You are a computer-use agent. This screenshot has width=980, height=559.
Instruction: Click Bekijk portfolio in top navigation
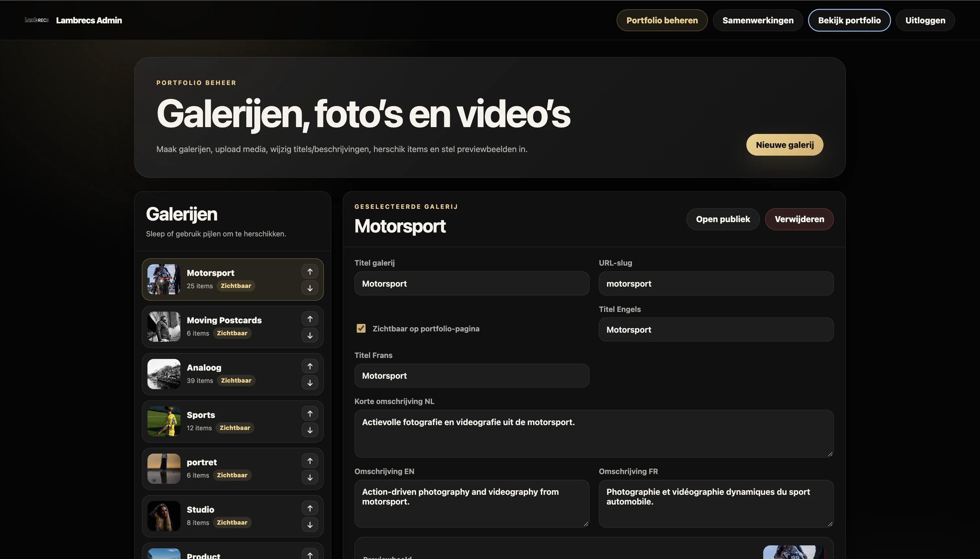pyautogui.click(x=849, y=20)
